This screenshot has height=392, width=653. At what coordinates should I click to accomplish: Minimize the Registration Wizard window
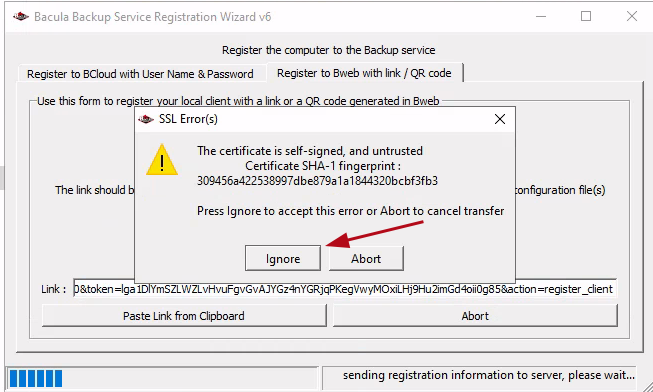(541, 17)
